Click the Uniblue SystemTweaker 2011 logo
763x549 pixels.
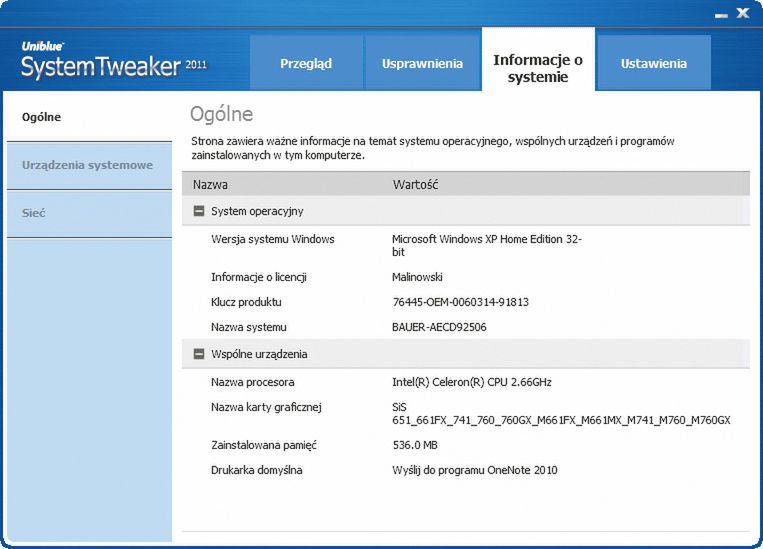tap(114, 59)
